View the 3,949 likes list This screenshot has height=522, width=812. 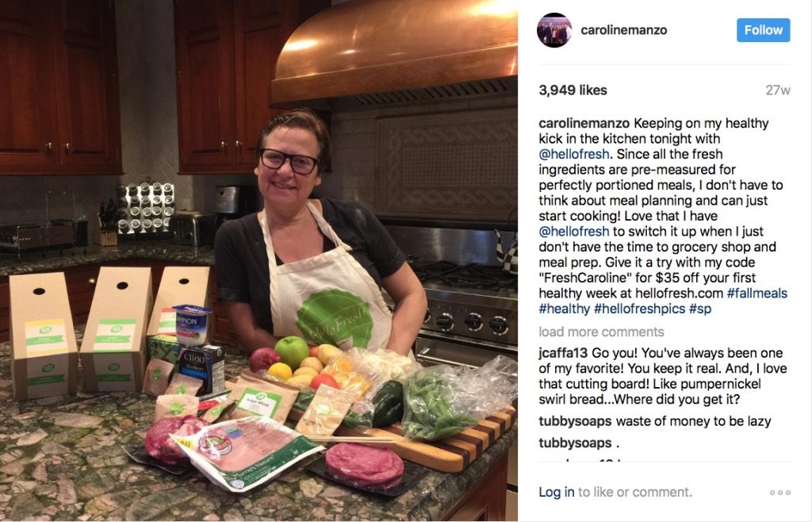click(x=573, y=90)
